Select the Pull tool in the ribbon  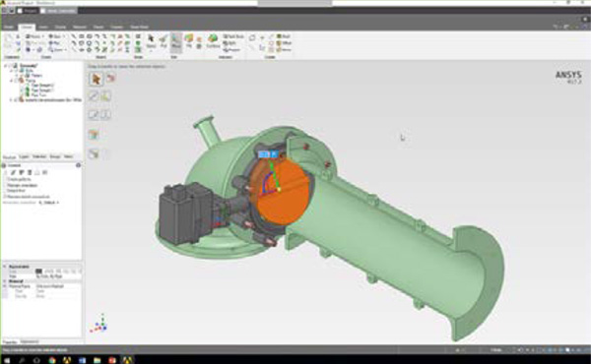click(x=164, y=41)
